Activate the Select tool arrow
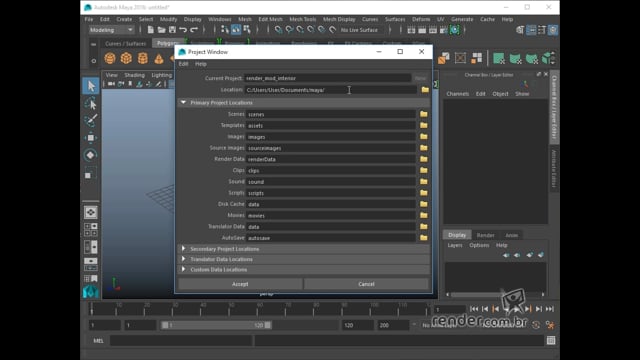Screen dimensions: 640x360 click(91, 86)
